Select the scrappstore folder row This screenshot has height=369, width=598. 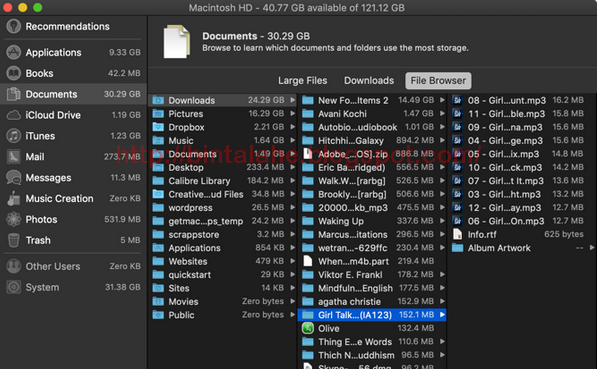pos(223,234)
